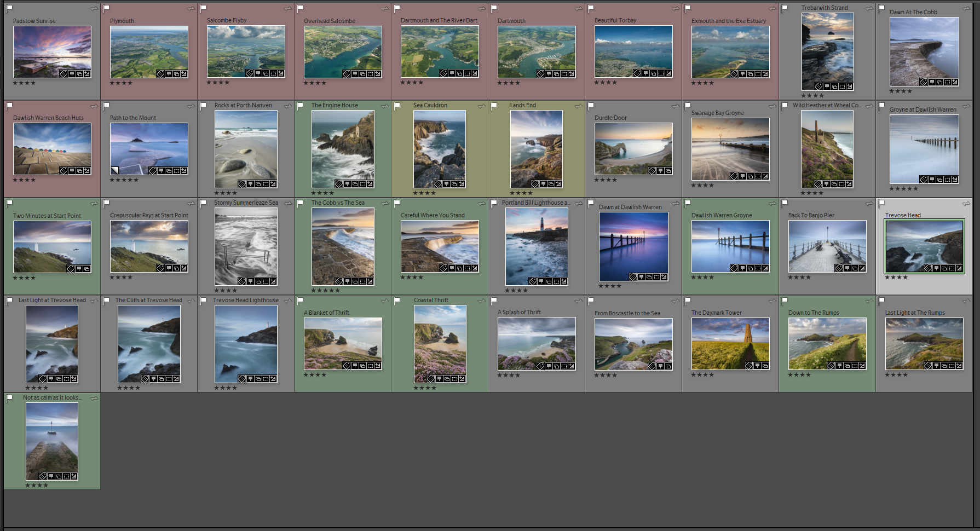Click develop adjustments badge on Dartmouth thumbnail

(572, 73)
